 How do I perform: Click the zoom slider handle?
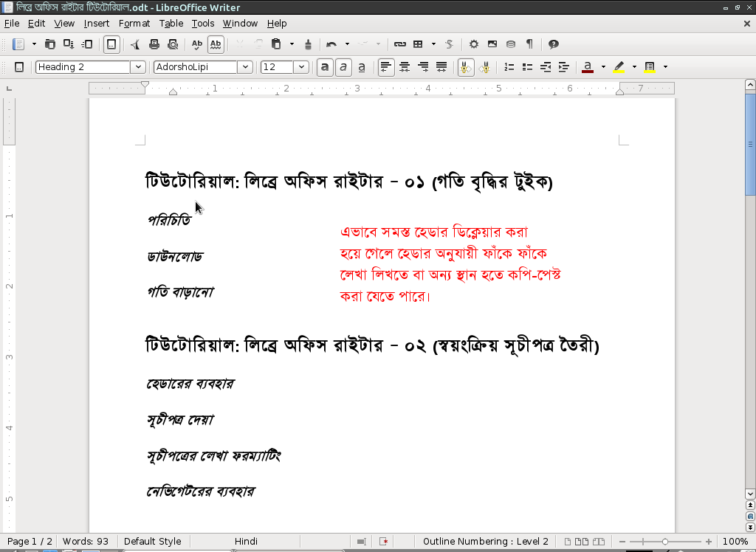pyautogui.click(x=665, y=542)
